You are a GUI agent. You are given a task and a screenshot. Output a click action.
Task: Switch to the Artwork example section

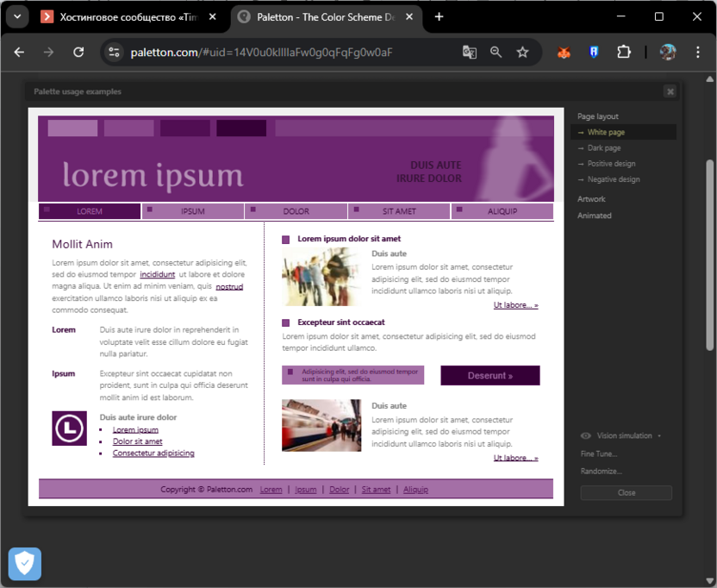point(591,199)
